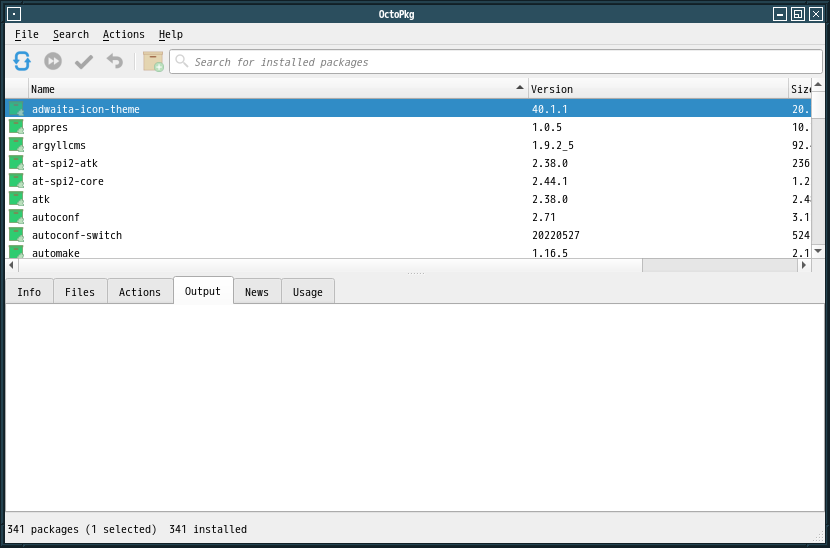This screenshot has height=548, width=830.
Task: Select the appres package row
Action: (408, 127)
